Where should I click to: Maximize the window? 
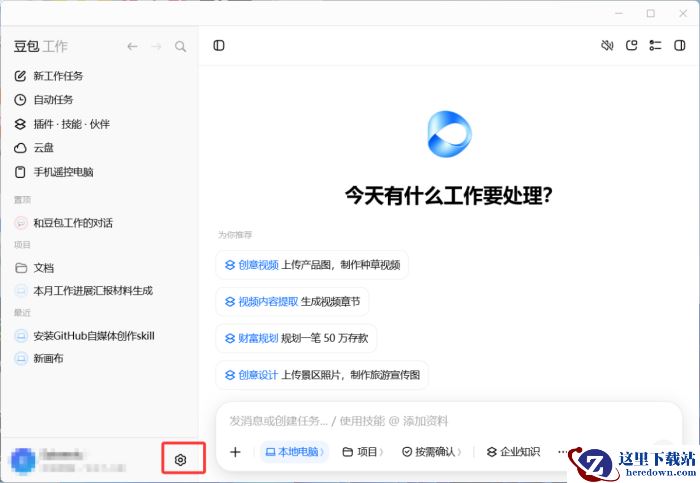coord(651,13)
